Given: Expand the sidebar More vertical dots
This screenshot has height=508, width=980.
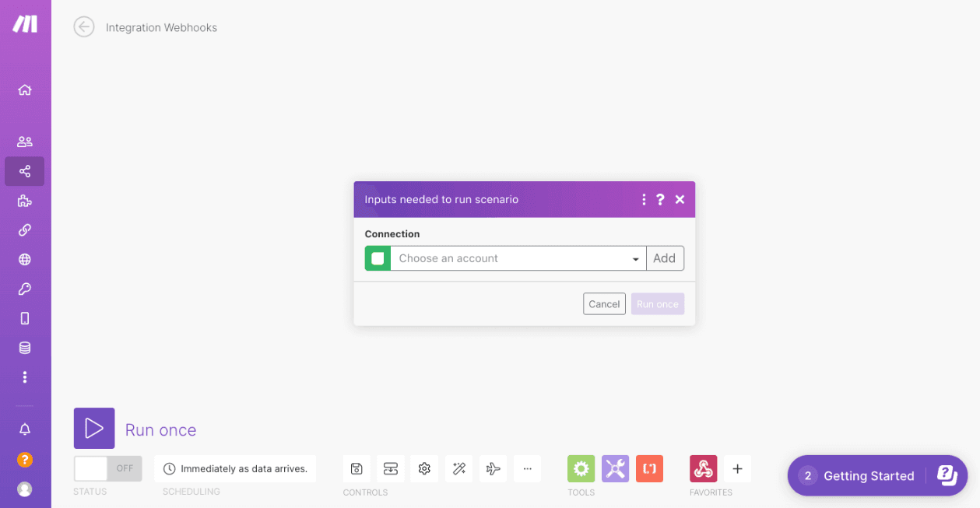Looking at the screenshot, I should 25,377.
